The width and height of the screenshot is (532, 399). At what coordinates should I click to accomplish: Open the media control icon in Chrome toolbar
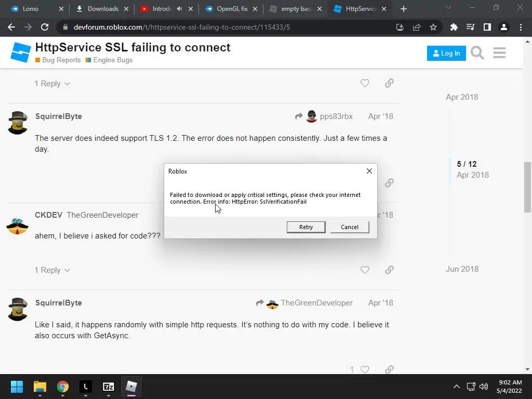pyautogui.click(x=470, y=27)
